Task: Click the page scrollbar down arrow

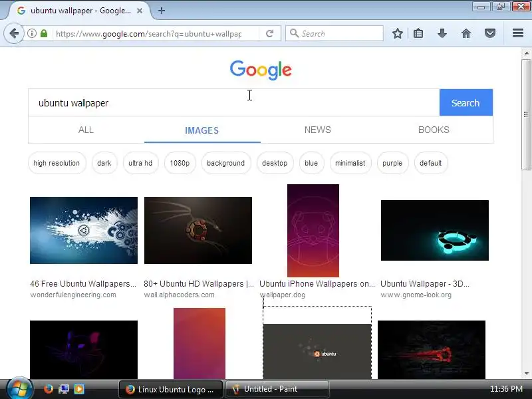Action: (526, 374)
